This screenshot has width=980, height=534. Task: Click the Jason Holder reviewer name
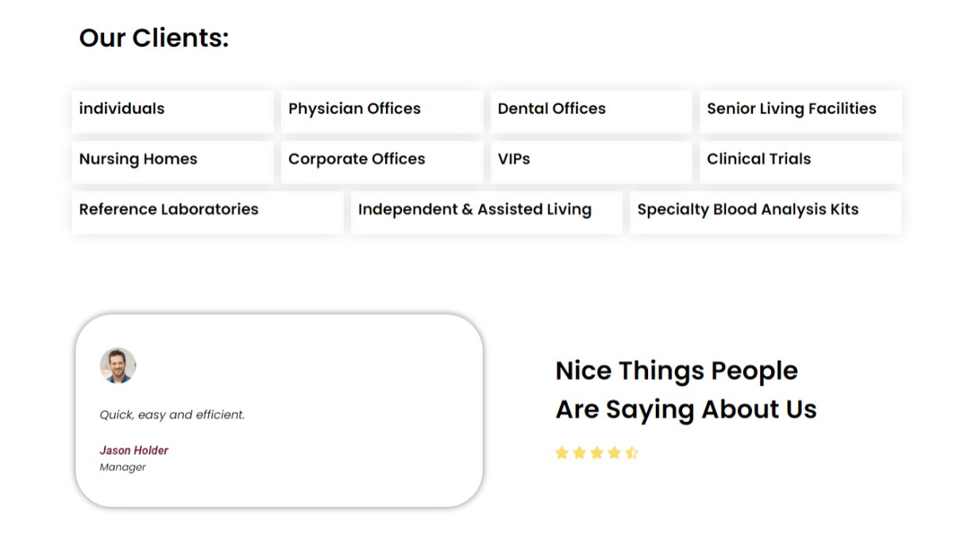point(134,451)
